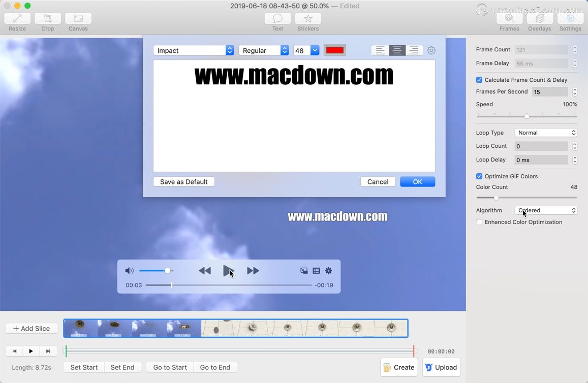Open player settings gear icon

click(328, 271)
